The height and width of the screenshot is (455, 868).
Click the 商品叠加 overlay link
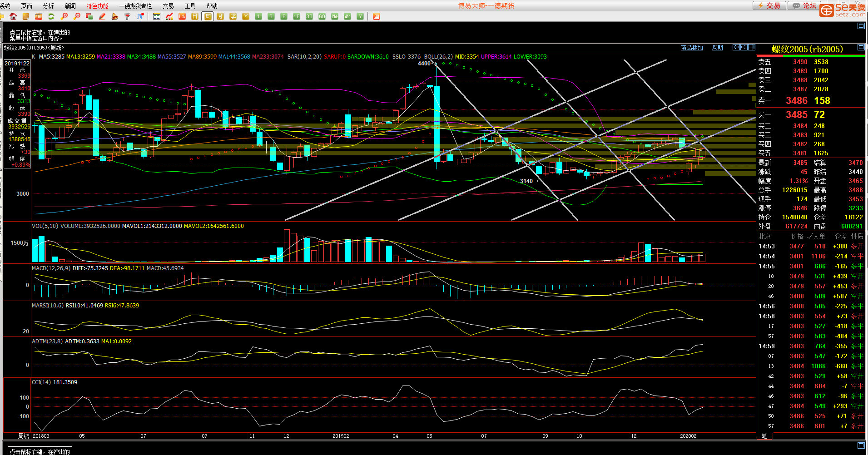pos(692,48)
